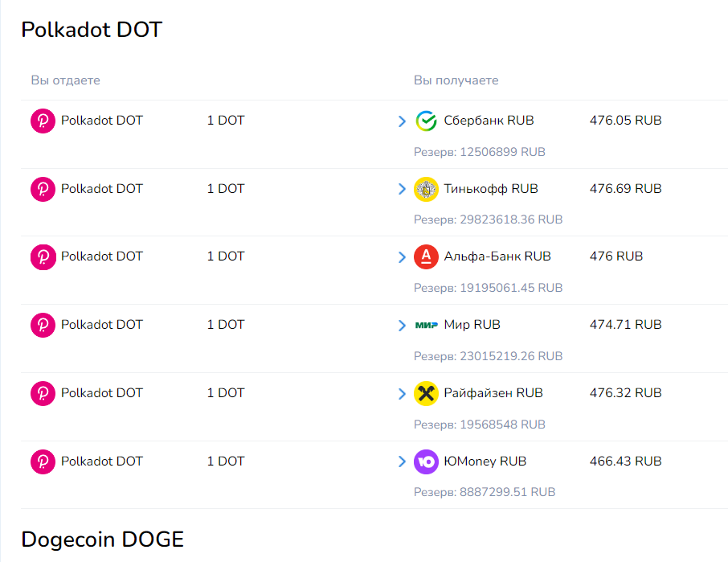Click the Сбербанк green checkmark logo
The width and height of the screenshot is (728, 562).
click(x=426, y=121)
